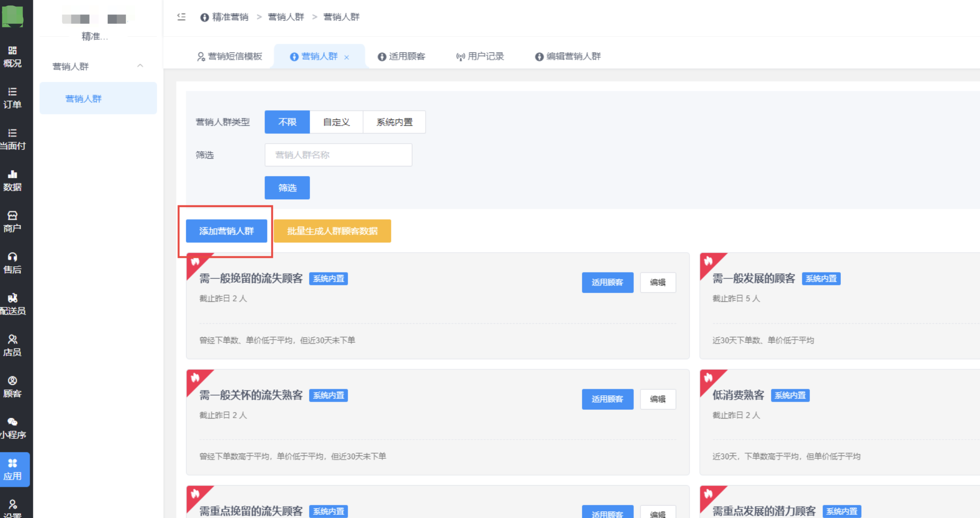980x518 pixels.
Task: Select 营销人群 in the left submenu
Action: click(98, 98)
